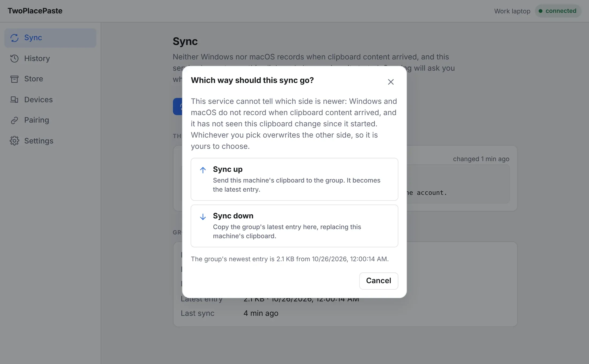Click the Sync page heading
The height and width of the screenshot is (364, 589).
tap(185, 41)
